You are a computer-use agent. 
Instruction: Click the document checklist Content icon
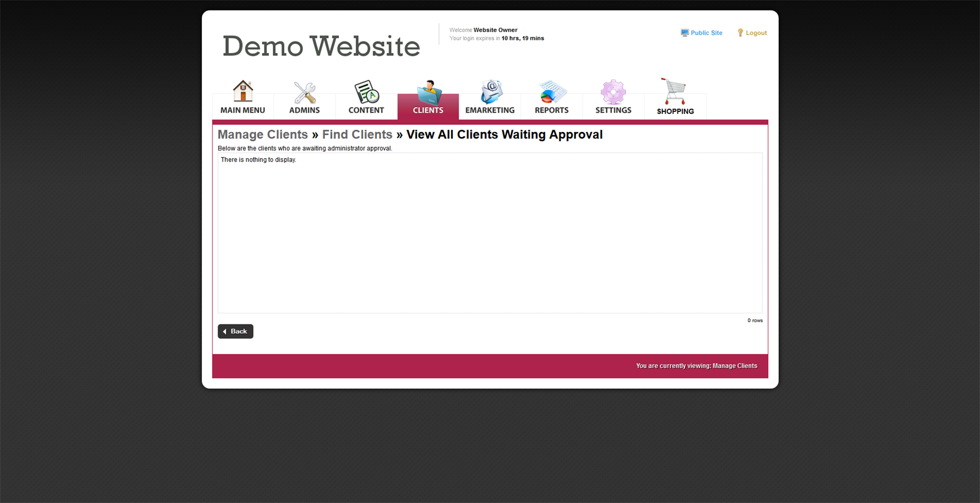[366, 92]
